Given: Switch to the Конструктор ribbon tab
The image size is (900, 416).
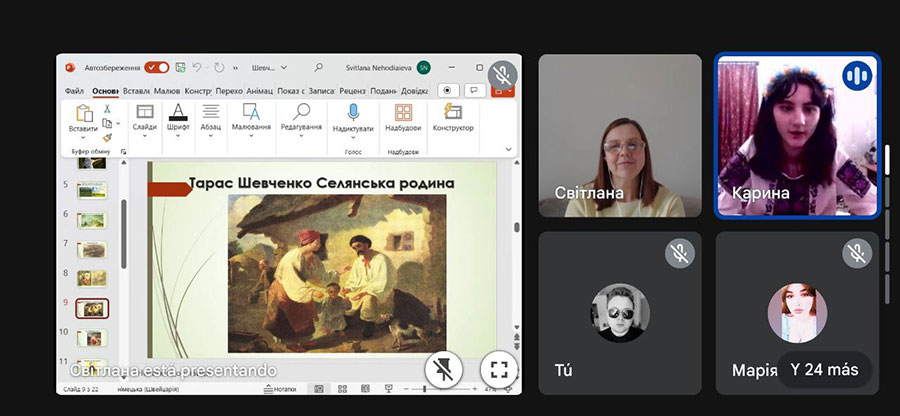Looking at the screenshot, I should [x=198, y=91].
